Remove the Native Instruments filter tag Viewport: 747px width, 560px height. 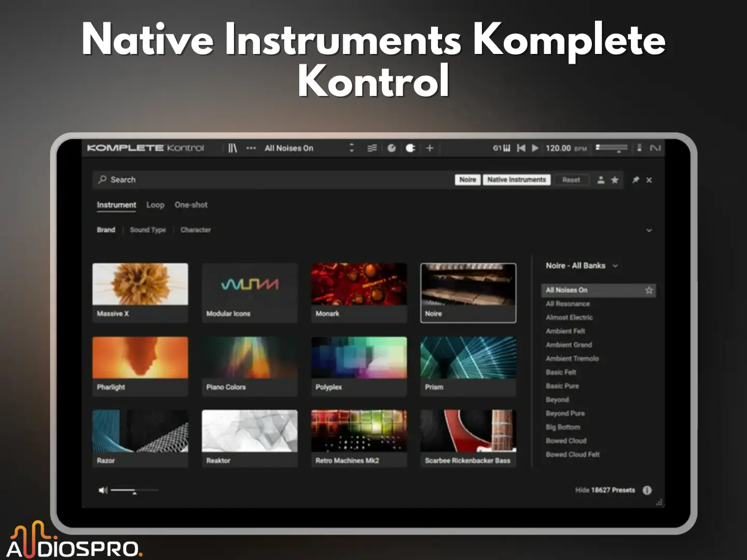(517, 179)
